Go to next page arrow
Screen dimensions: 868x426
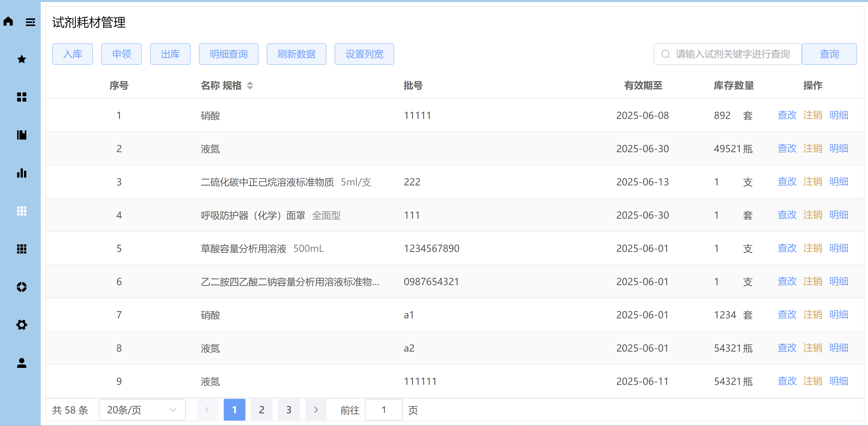point(316,409)
